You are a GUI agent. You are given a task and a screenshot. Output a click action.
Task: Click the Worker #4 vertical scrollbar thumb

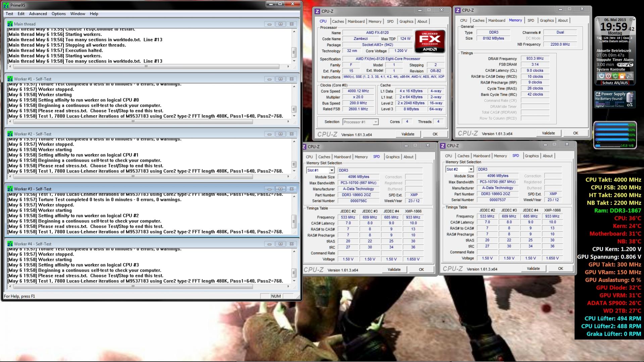pos(294,272)
